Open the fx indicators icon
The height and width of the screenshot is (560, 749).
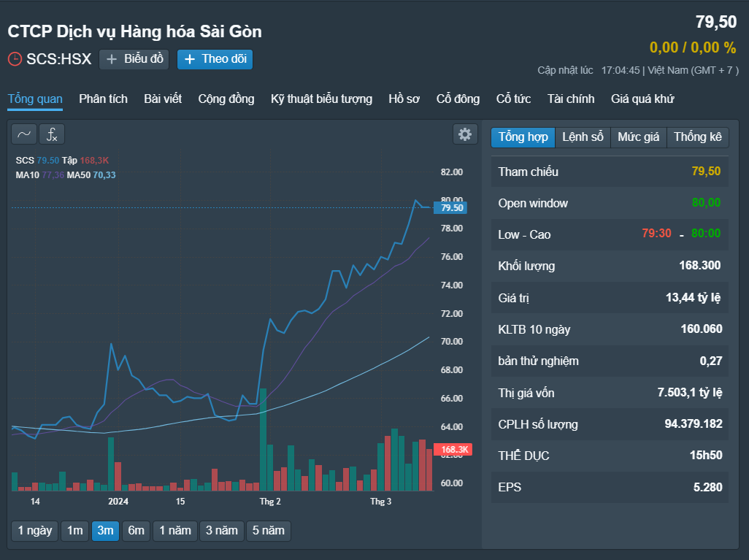[x=52, y=134]
